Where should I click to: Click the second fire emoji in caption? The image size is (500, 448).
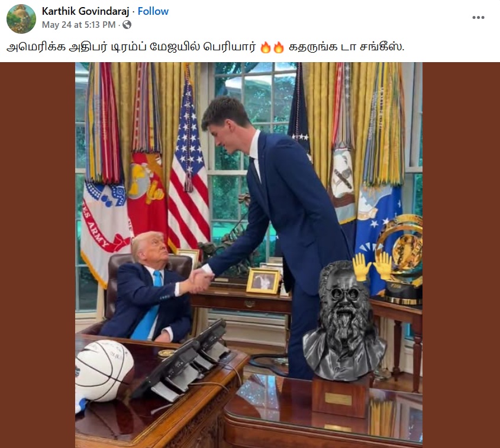click(278, 47)
